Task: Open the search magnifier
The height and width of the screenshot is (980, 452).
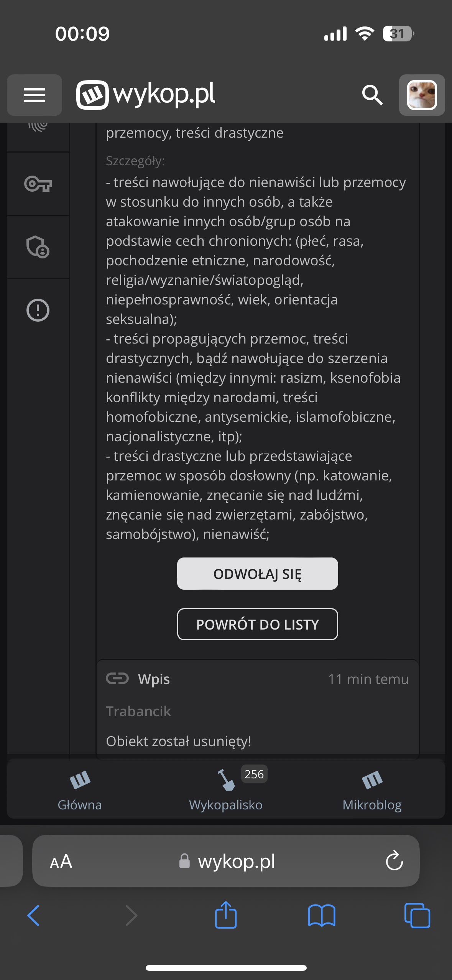Action: tap(372, 95)
